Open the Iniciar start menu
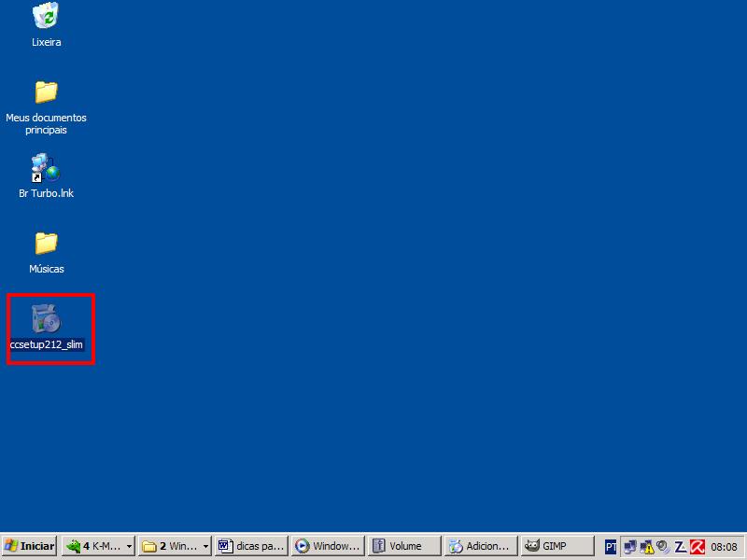Image resolution: width=747 pixels, height=560 pixels. tap(29, 546)
